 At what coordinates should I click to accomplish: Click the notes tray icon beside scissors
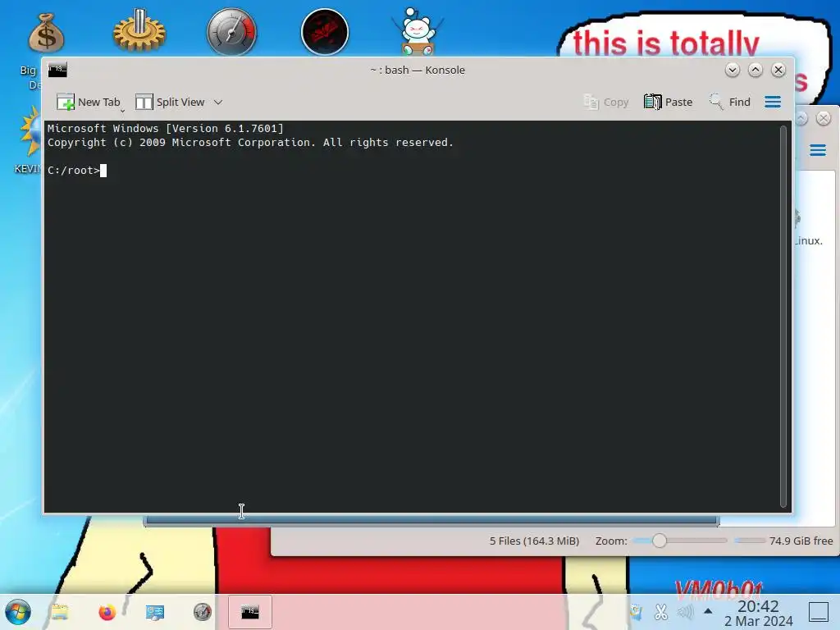(x=636, y=611)
